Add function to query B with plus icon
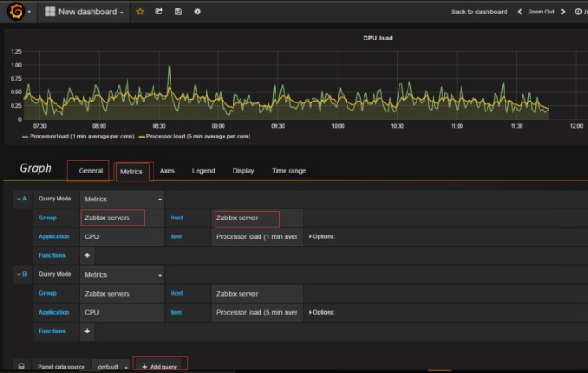588x373 pixels. [x=87, y=331]
